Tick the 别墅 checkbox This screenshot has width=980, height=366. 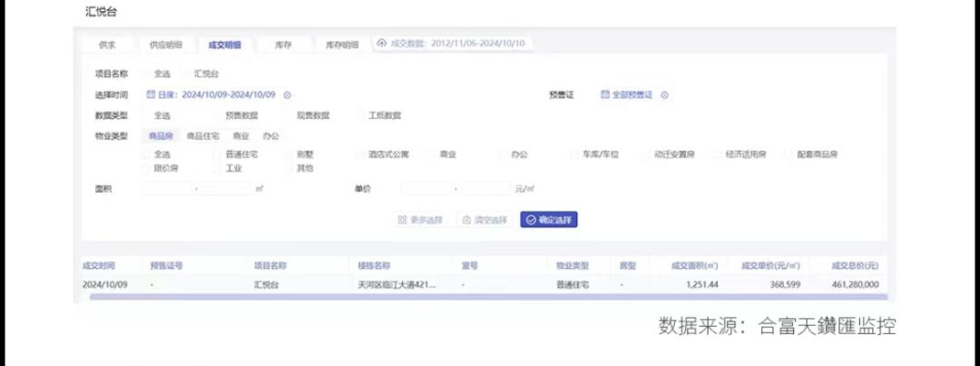click(x=289, y=155)
